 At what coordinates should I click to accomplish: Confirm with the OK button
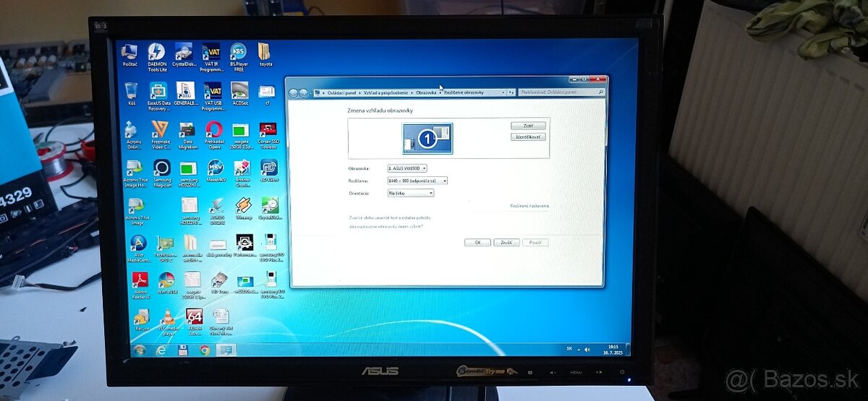[x=477, y=243]
